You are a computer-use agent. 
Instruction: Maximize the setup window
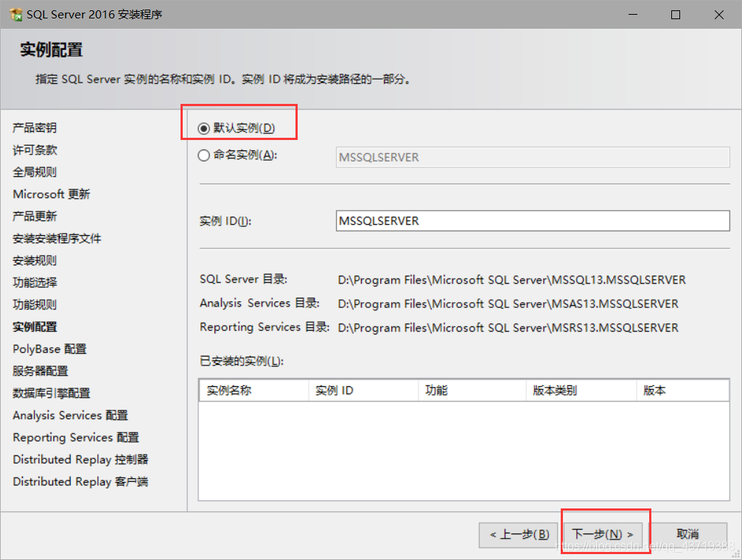click(676, 15)
